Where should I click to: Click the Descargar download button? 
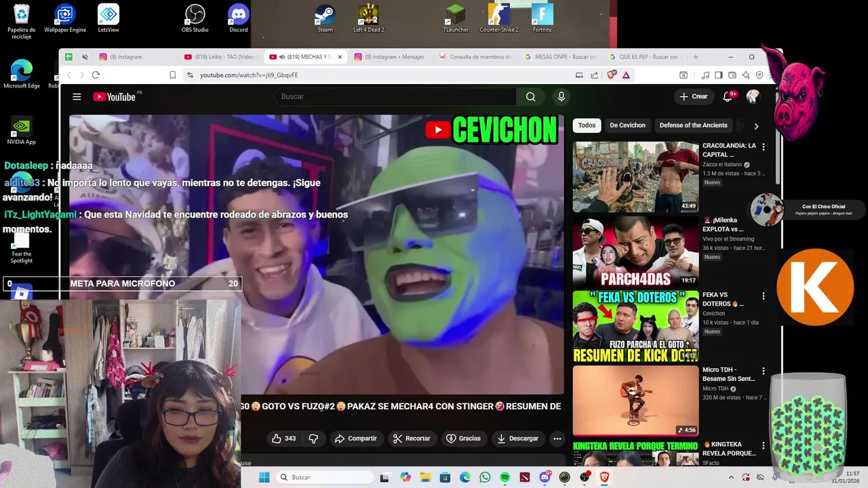point(517,439)
